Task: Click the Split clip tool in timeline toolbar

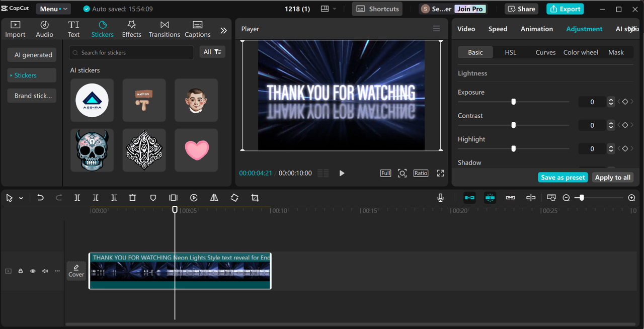Action: 77,198
